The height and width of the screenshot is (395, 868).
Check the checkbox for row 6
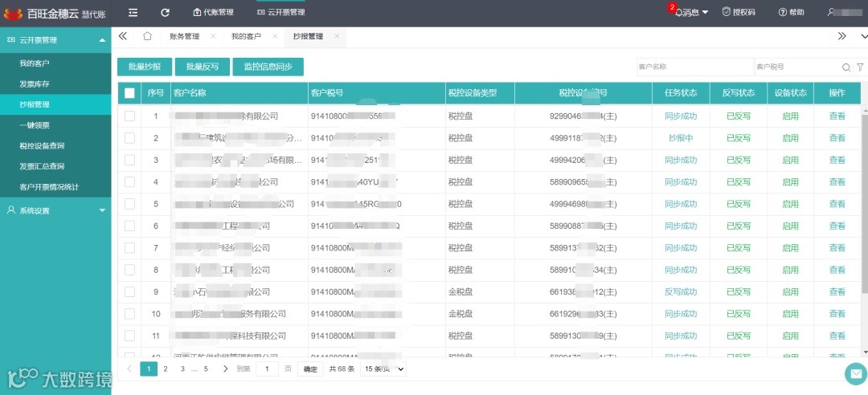point(129,226)
